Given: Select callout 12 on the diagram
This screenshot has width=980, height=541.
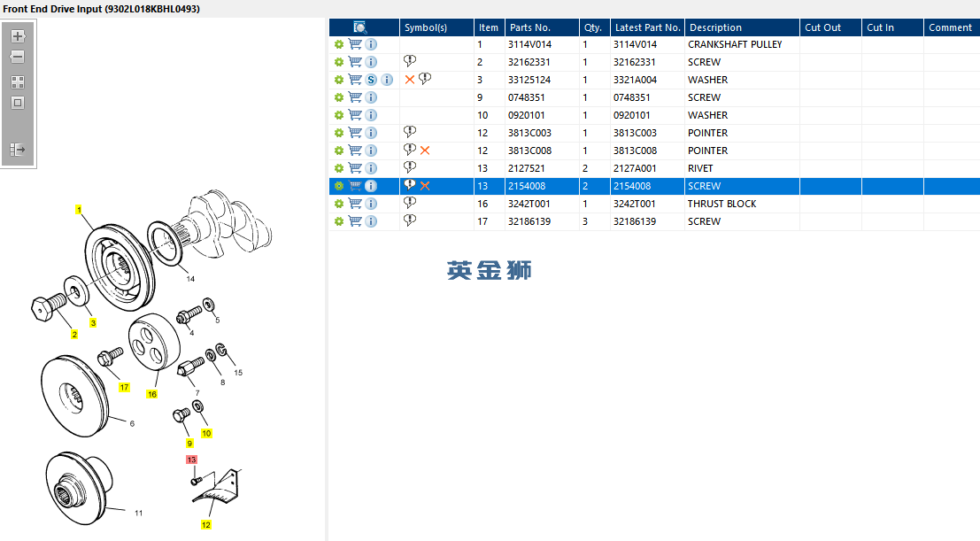Looking at the screenshot, I should coord(206,525).
